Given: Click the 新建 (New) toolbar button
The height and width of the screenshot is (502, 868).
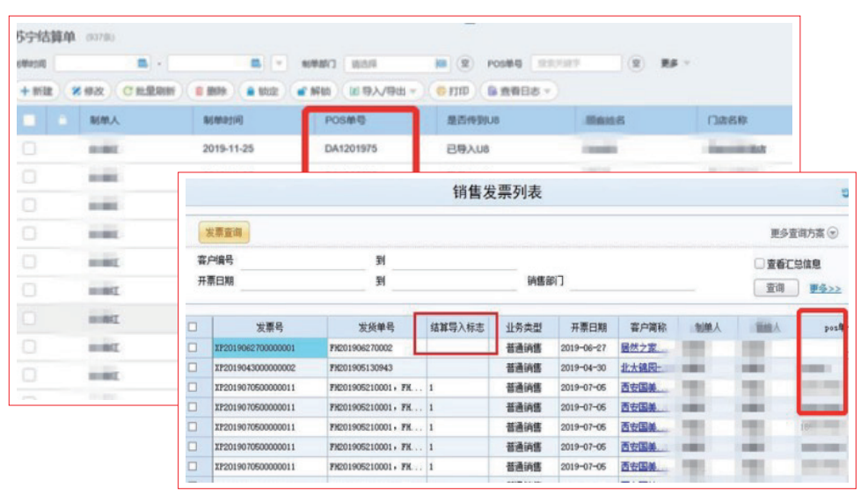Looking at the screenshot, I should 36,91.
